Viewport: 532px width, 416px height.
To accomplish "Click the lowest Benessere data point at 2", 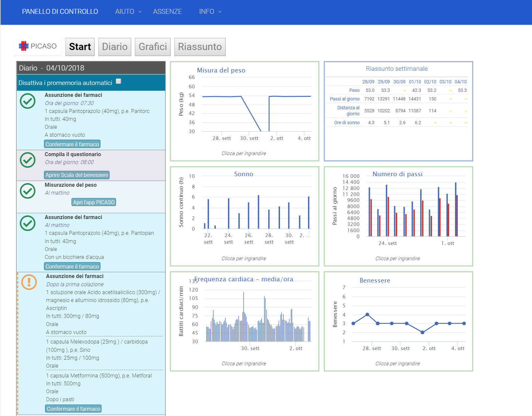I will pyautogui.click(x=422, y=332).
